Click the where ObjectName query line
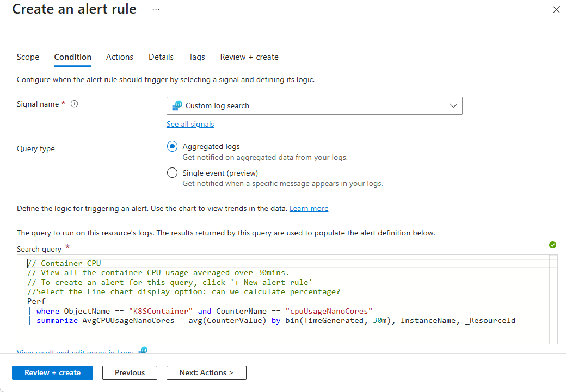Viewport: 566px width, 392px height. (x=200, y=311)
